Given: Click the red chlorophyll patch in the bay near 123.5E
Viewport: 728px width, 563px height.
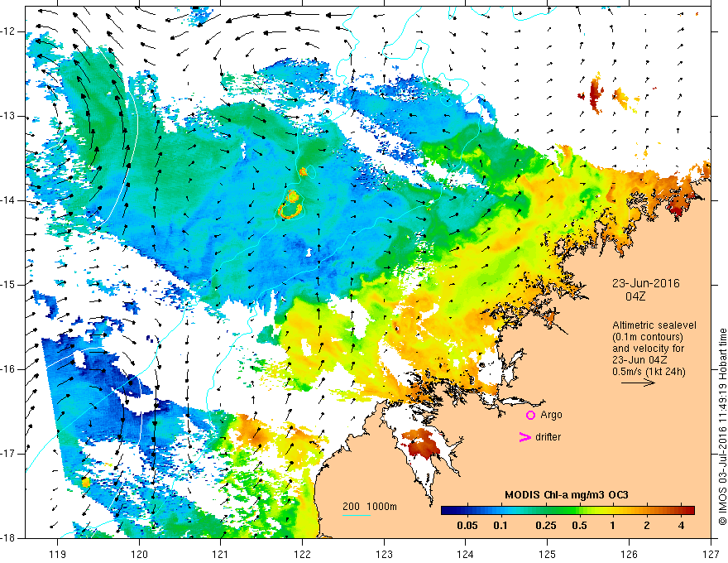Looking at the screenshot, I should [x=420, y=444].
